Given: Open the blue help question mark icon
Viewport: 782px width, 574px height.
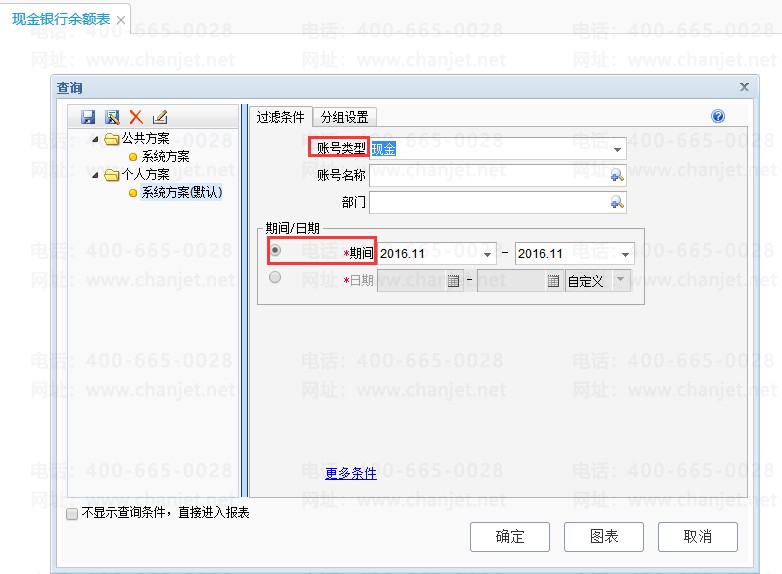Looking at the screenshot, I should pos(718,116).
